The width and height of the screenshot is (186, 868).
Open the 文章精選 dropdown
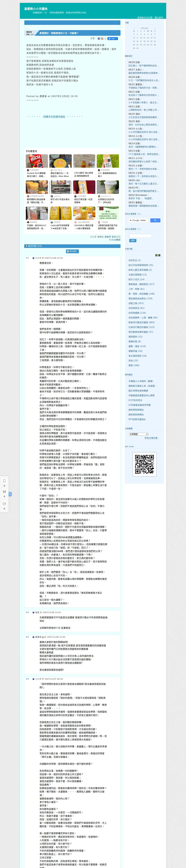coord(139,434)
